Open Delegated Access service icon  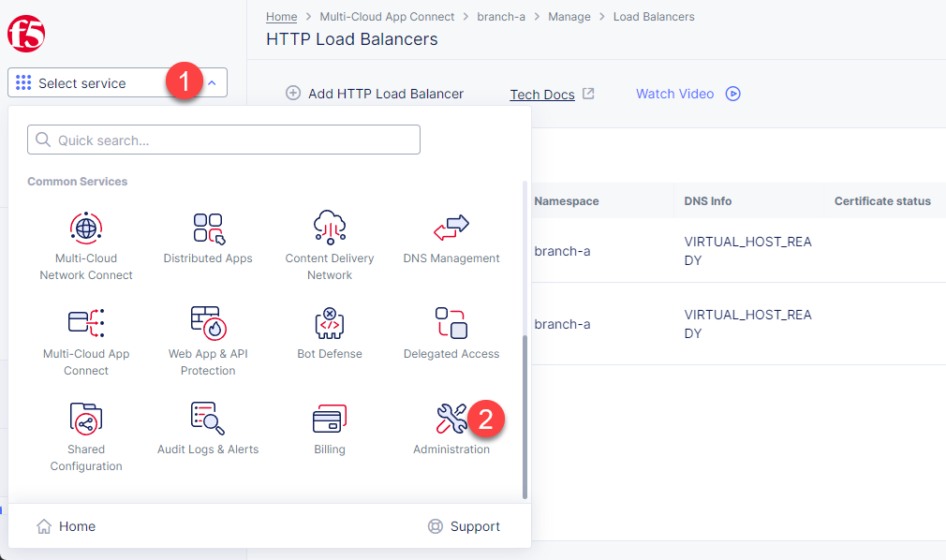pos(451,323)
